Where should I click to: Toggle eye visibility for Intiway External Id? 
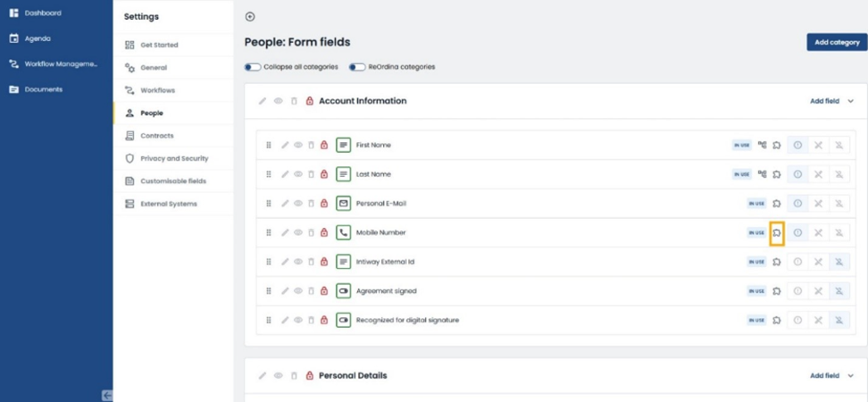(x=298, y=262)
